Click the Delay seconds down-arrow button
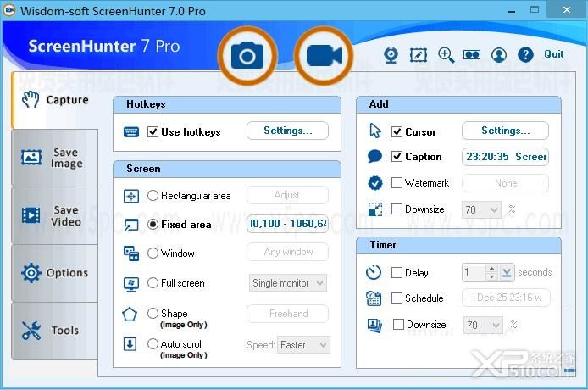The height and width of the screenshot is (390, 588). pyautogui.click(x=507, y=272)
